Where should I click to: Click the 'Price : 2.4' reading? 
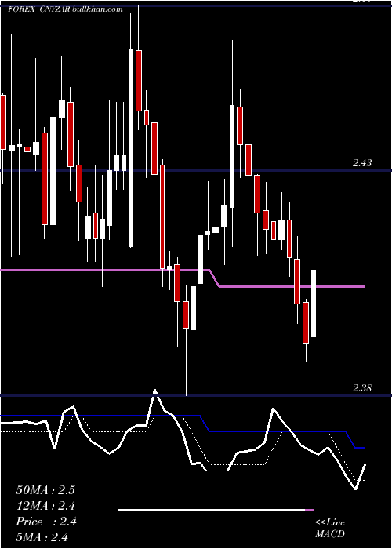tap(45, 522)
